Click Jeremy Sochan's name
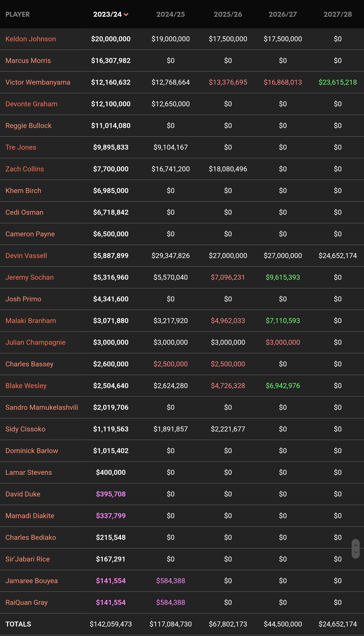 pos(30,277)
